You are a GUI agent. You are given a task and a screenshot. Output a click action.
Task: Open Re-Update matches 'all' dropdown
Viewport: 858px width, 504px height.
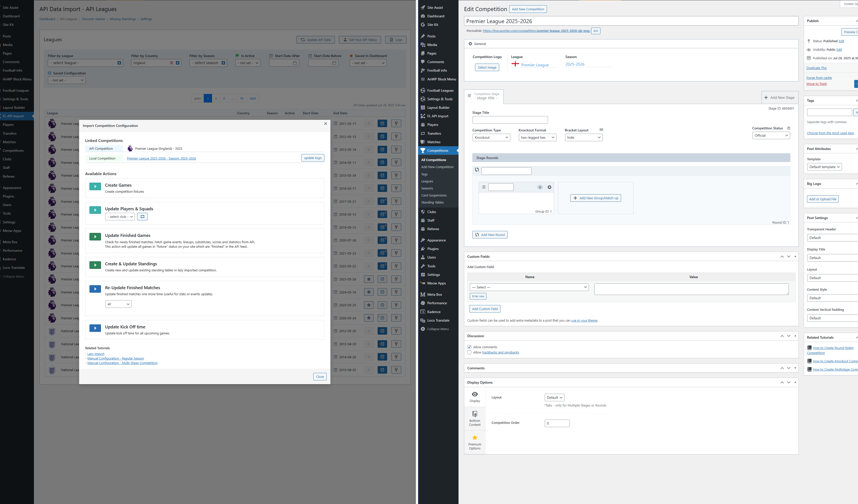click(118, 304)
